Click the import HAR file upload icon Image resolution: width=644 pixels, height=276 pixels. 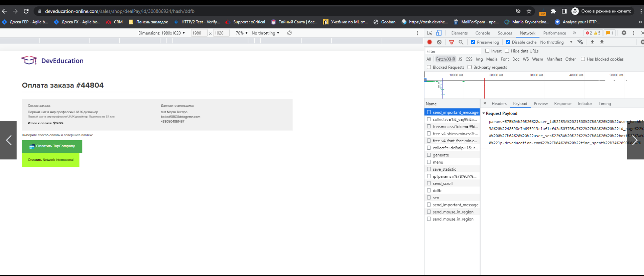click(x=592, y=42)
